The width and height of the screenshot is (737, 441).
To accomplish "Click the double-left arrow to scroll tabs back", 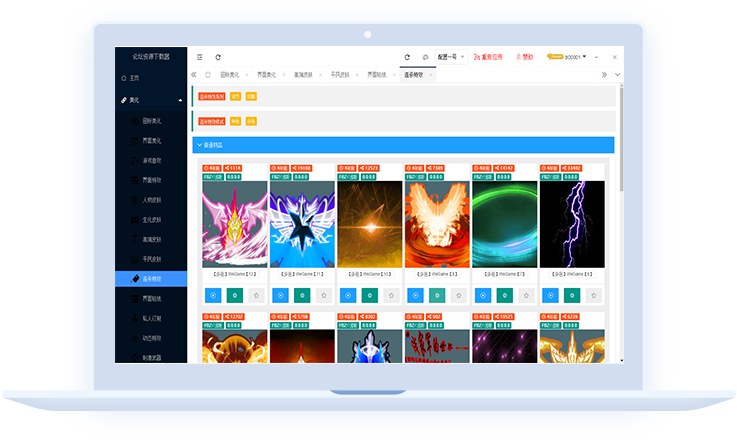I will (x=194, y=74).
